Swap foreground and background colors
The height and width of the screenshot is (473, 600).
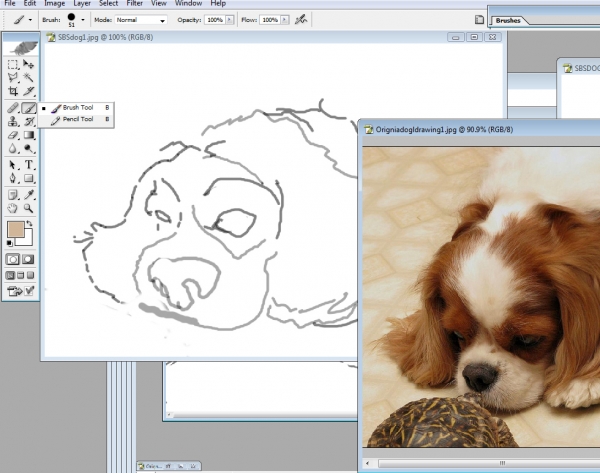(x=29, y=223)
